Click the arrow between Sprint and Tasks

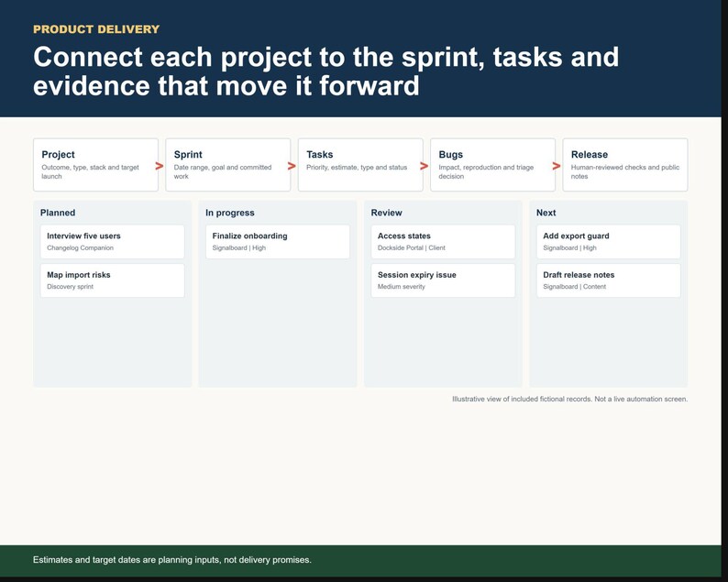[292, 166]
